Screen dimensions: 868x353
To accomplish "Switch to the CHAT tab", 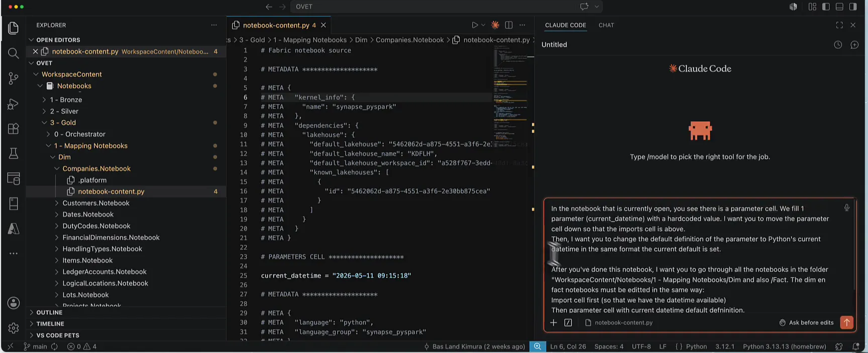I will (606, 25).
